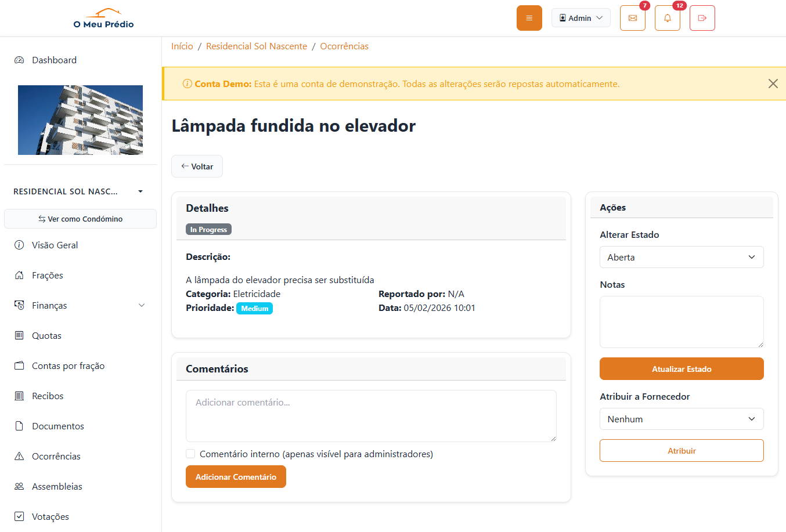Open the Dashboard from the sidebar
The height and width of the screenshot is (532, 786).
(55, 60)
